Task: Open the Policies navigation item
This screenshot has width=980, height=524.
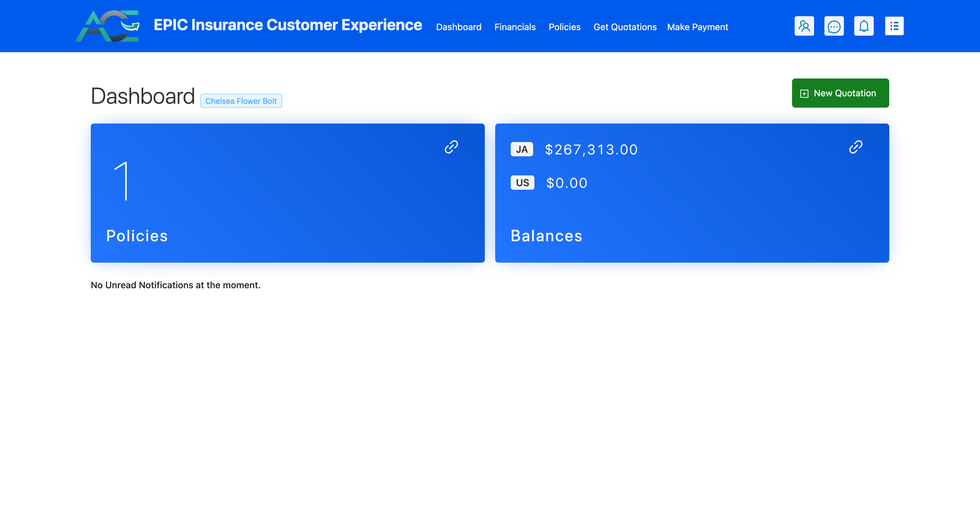Action: tap(564, 27)
